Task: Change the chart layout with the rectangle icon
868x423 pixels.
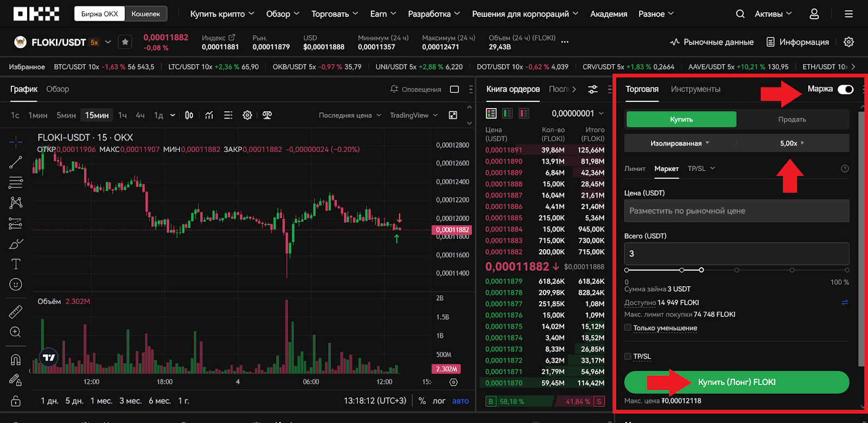Action: click(x=455, y=89)
